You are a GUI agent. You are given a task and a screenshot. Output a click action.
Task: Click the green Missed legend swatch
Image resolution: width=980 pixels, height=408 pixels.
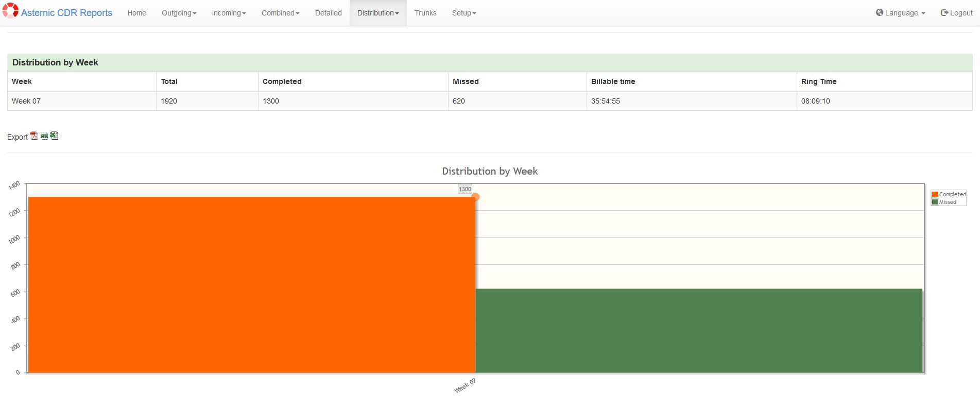(935, 202)
